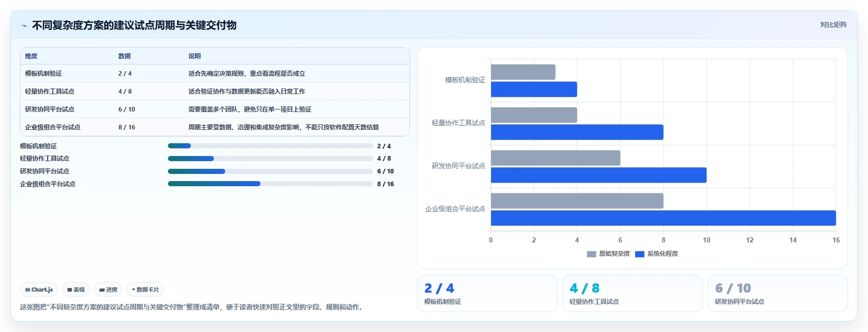The height and width of the screenshot is (332, 868).
Task: Click the progress bar for 模板机制验证
Action: (270, 146)
